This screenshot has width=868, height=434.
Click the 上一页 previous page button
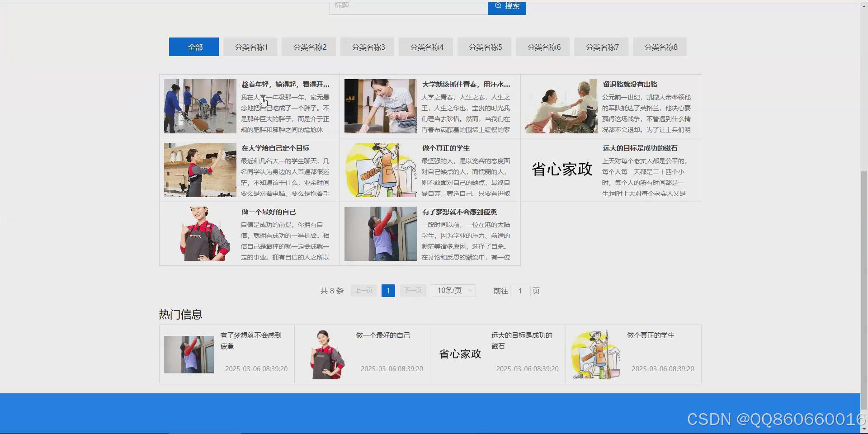tap(363, 291)
